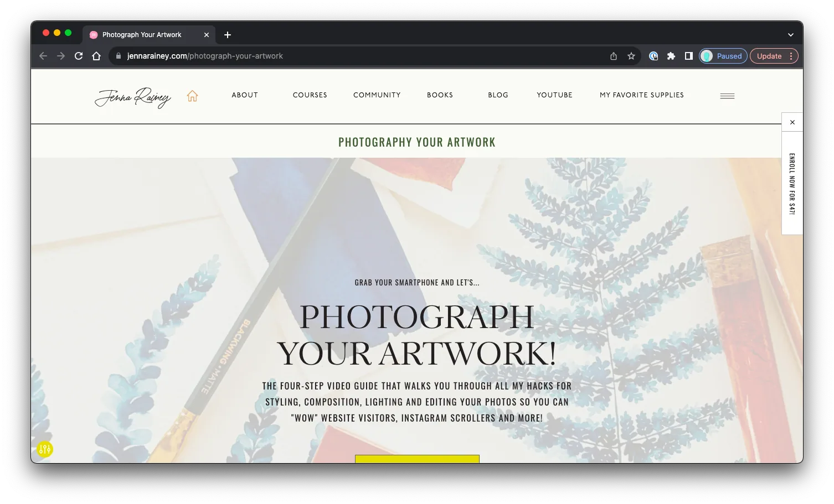This screenshot has width=834, height=504.
Task: Open a new browser tab
Action: tap(228, 35)
